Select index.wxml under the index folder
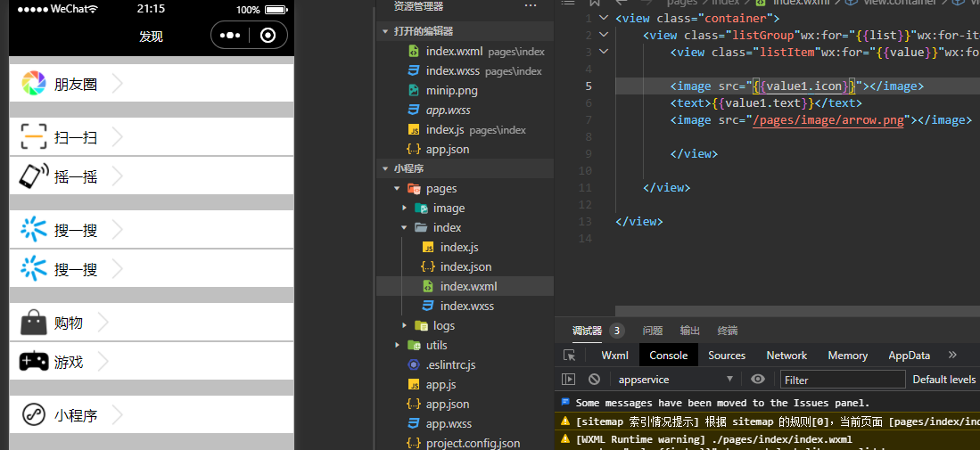The width and height of the screenshot is (980, 450). click(x=465, y=286)
